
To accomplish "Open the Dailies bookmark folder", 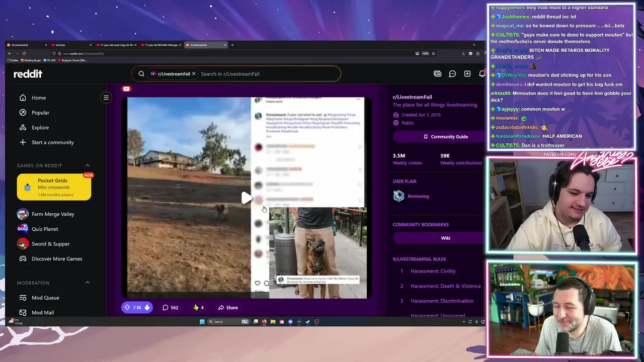I will tap(14, 60).
